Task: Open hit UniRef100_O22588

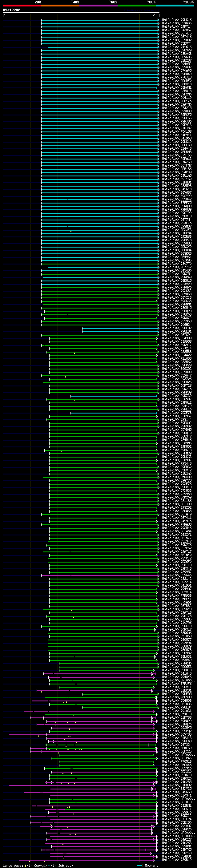Action: (x=177, y=351)
